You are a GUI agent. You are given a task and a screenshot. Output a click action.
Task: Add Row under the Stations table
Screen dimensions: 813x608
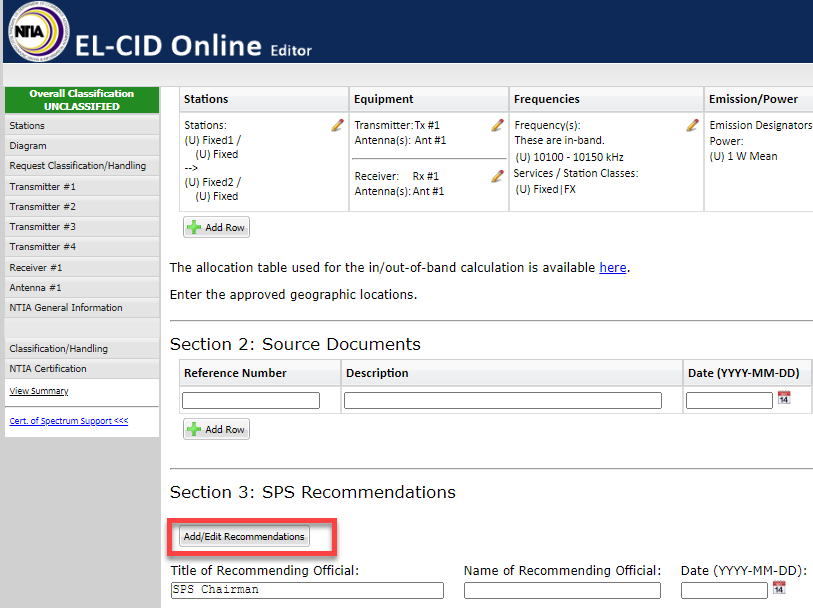pyautogui.click(x=216, y=227)
